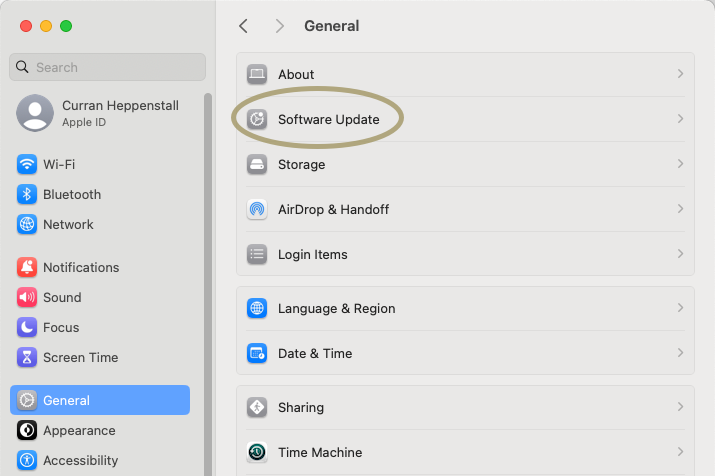Click the AirDrop & Handoff icon
The image size is (715, 476).
click(257, 209)
